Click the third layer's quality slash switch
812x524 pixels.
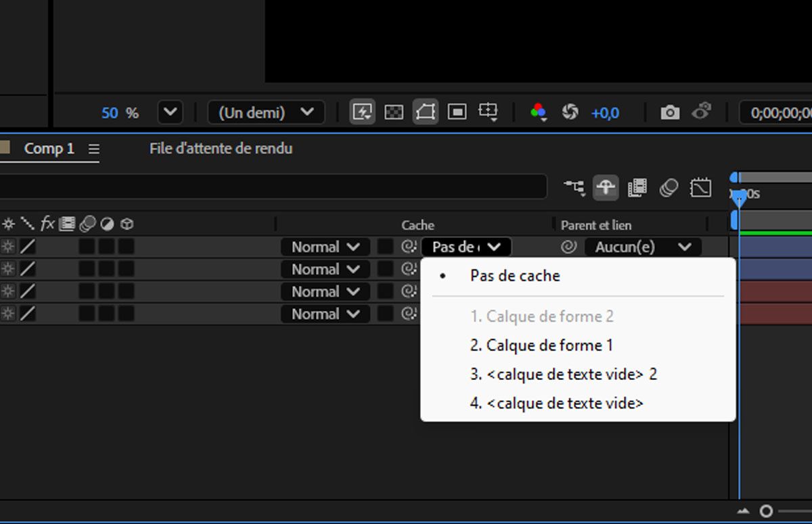click(27, 291)
